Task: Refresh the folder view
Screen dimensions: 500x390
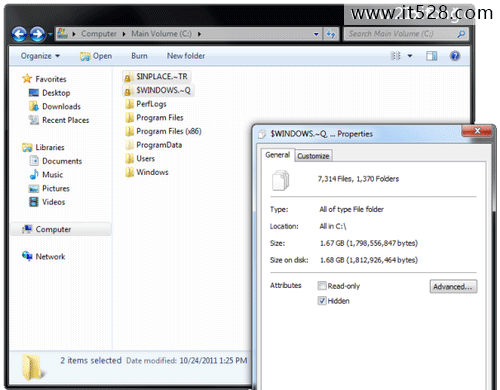Action: 331,34
